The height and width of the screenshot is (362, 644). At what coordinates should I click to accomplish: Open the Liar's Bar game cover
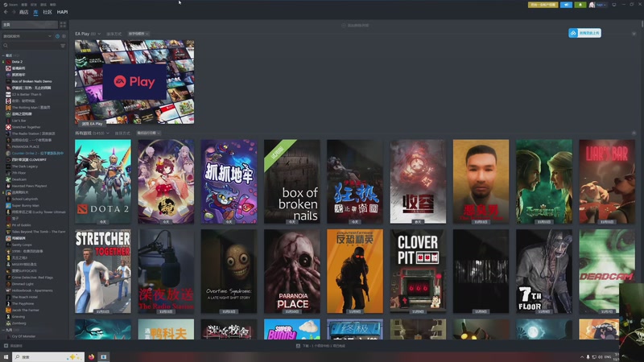(607, 182)
